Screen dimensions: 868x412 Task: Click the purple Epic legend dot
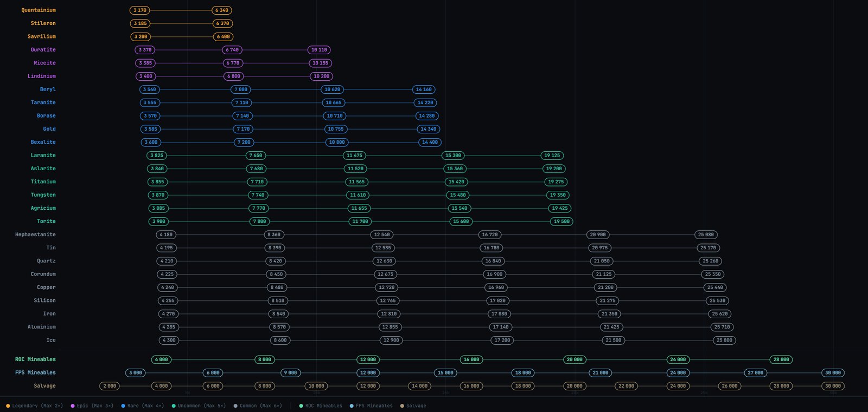tap(72, 406)
